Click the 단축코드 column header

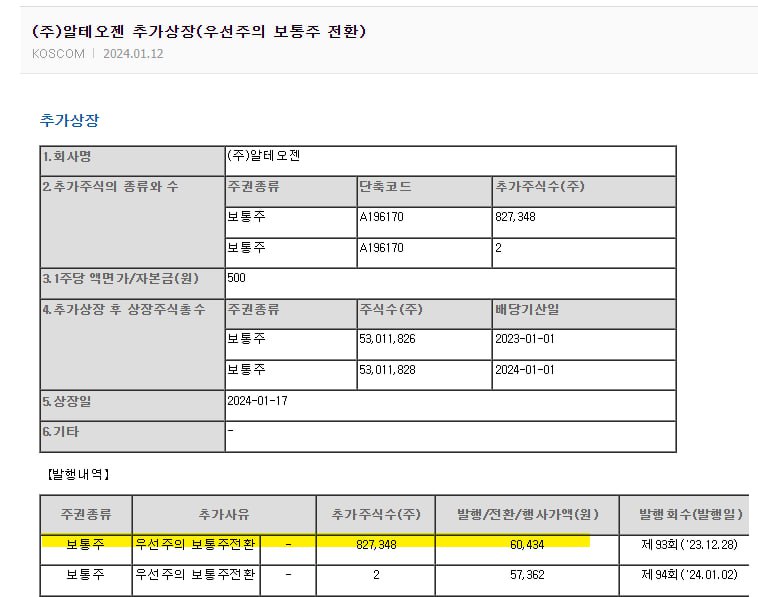385,187
